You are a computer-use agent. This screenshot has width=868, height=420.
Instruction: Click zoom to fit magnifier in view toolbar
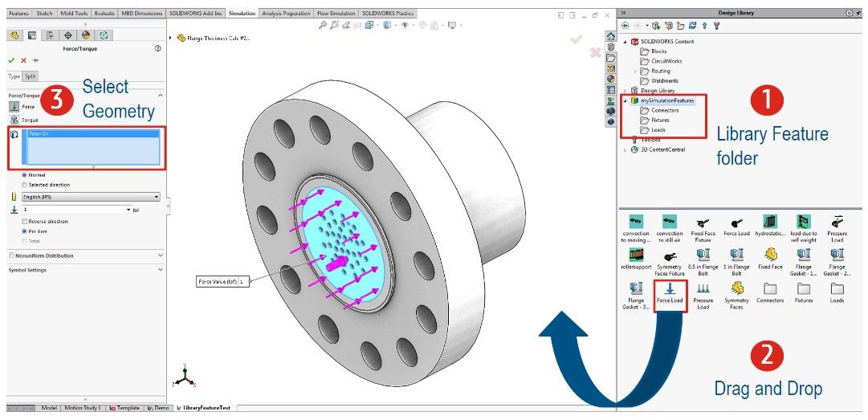pyautogui.click(x=323, y=25)
